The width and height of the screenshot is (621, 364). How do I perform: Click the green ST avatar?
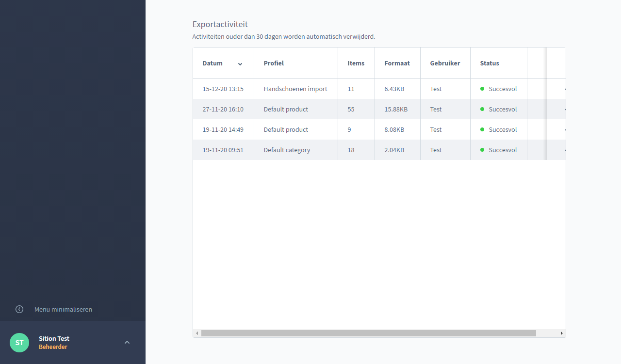coord(19,343)
